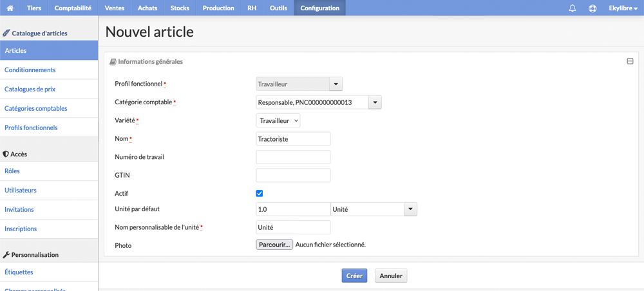The width and height of the screenshot is (644, 291).
Task: Click the default unit quantity field 1.0
Action: click(293, 209)
